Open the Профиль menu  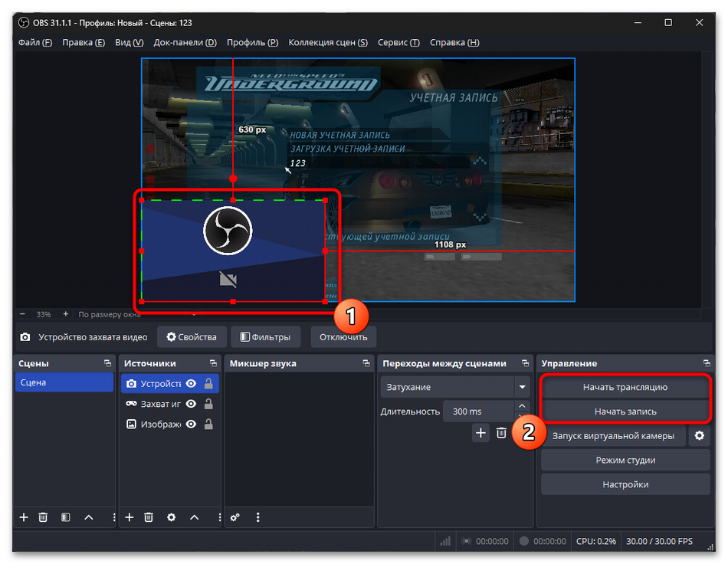(x=253, y=42)
